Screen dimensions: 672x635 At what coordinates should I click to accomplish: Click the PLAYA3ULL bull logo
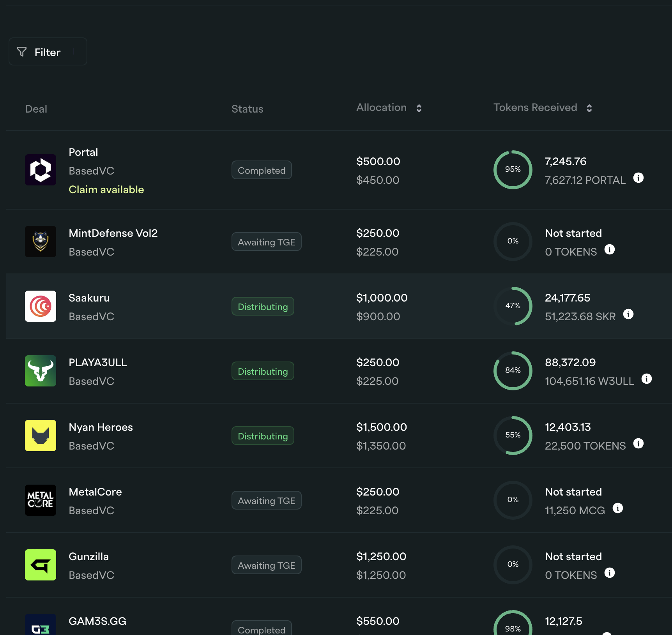(x=41, y=371)
